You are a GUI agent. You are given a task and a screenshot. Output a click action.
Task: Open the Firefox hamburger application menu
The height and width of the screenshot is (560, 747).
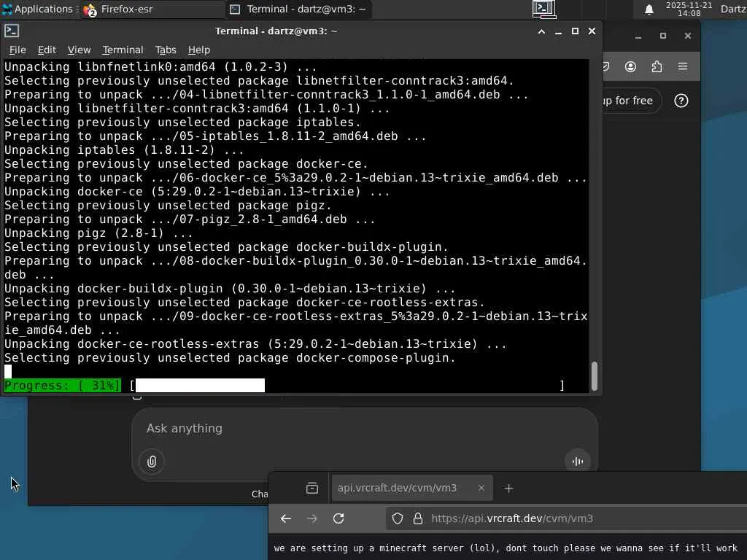pos(683,66)
